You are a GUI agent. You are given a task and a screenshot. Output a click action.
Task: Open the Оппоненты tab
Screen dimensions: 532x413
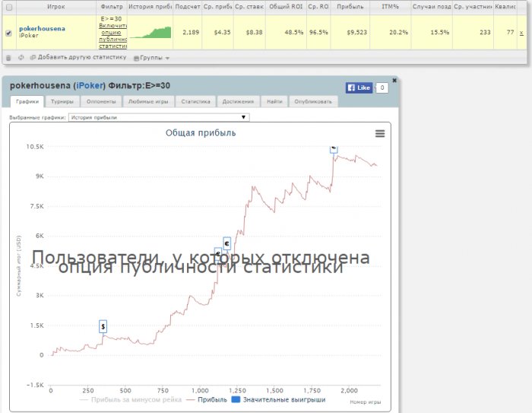pos(101,102)
